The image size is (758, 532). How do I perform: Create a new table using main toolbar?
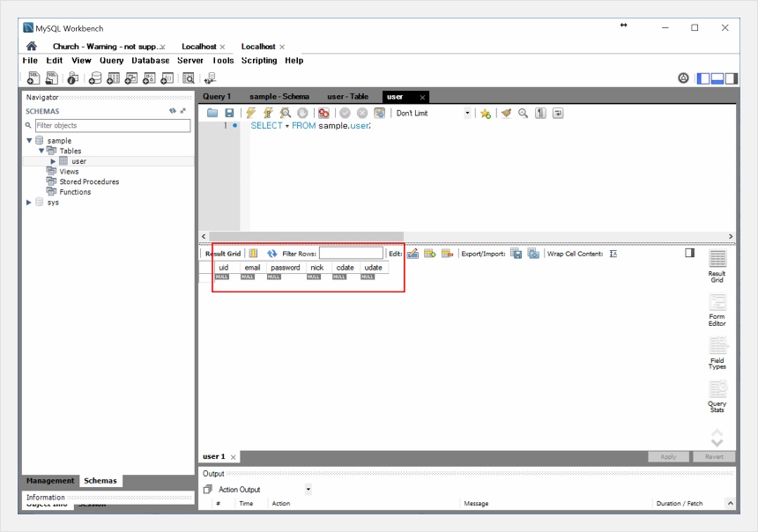(x=113, y=78)
